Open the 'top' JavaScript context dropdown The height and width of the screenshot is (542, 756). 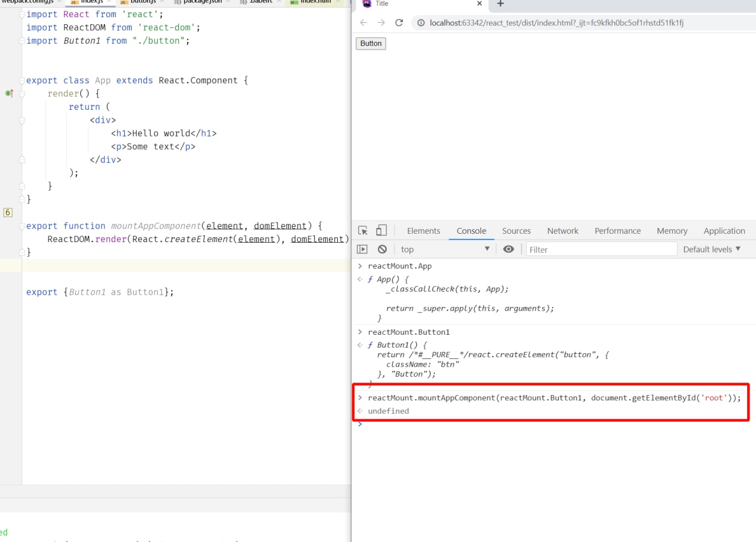click(445, 249)
